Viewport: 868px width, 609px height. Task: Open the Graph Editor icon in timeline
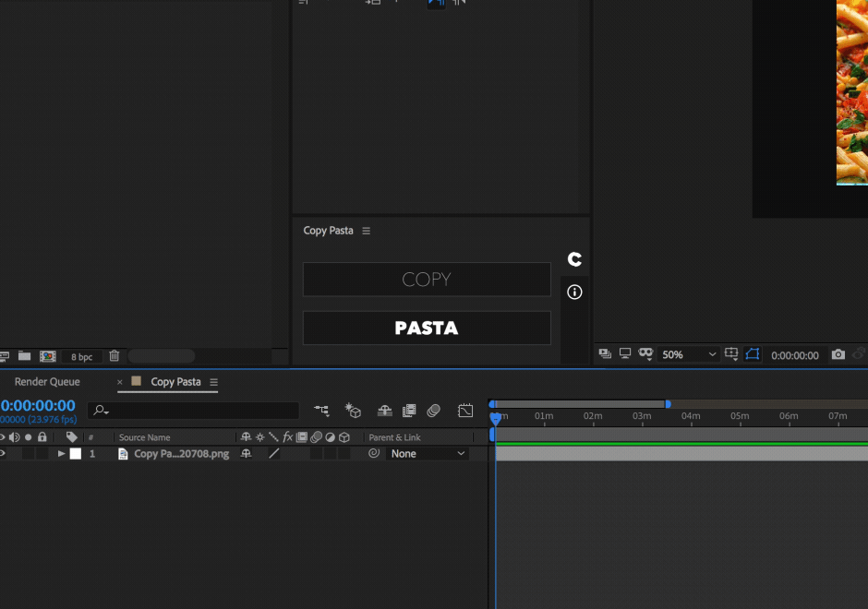(465, 411)
